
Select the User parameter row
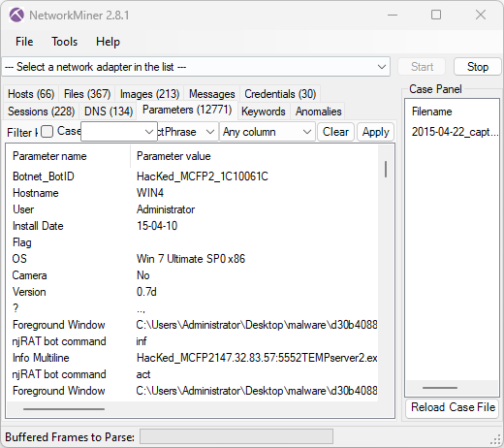click(x=192, y=209)
